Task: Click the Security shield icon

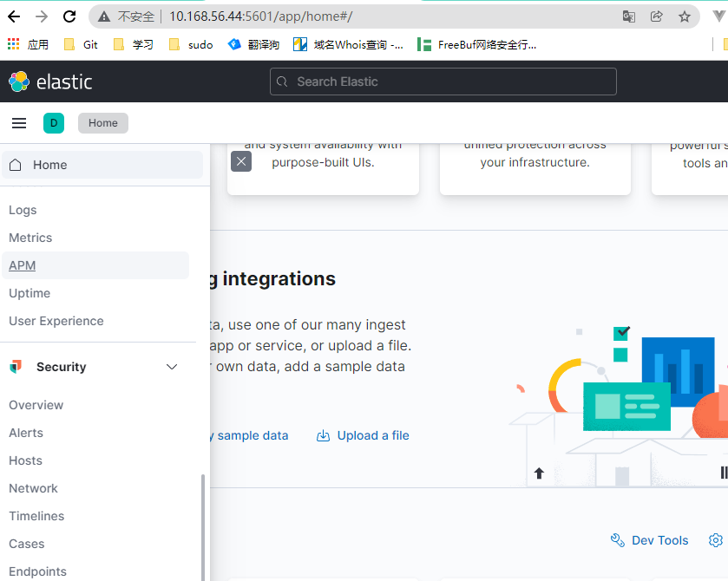Action: [x=16, y=367]
